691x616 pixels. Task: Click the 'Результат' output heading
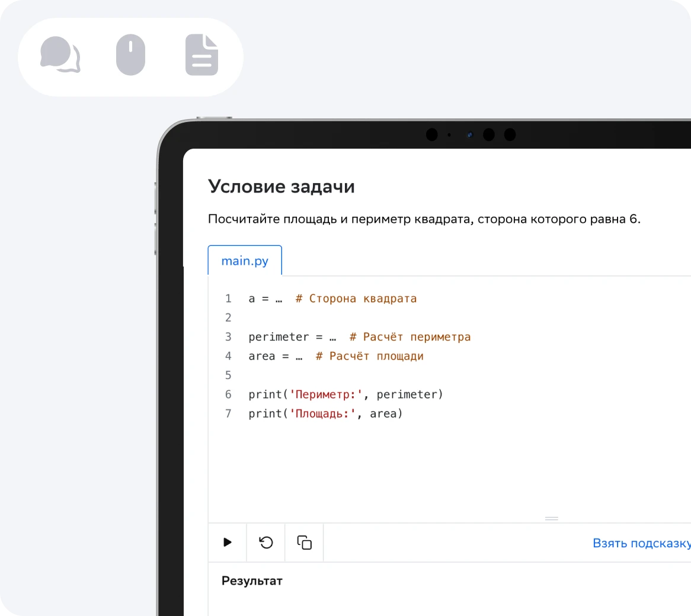click(x=252, y=581)
